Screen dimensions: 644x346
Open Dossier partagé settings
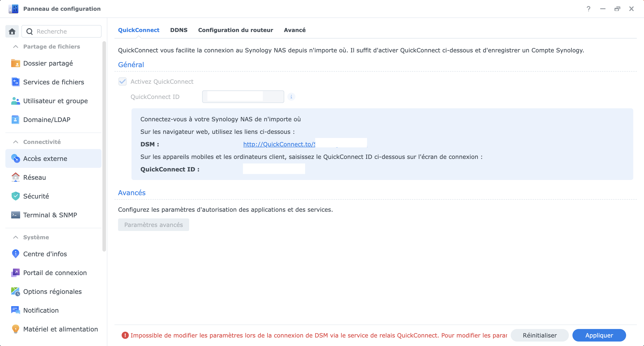48,63
